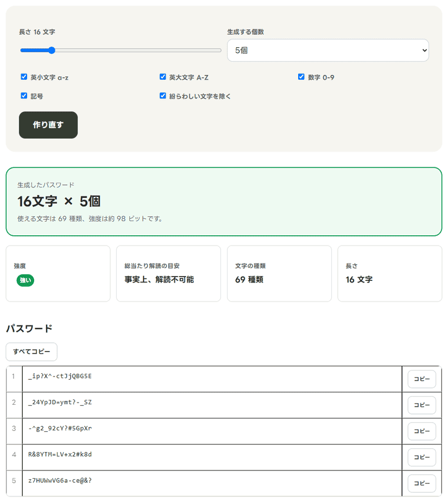
Task: Toggle 紛らわしい文字を除く checkbox
Action: tap(162, 96)
